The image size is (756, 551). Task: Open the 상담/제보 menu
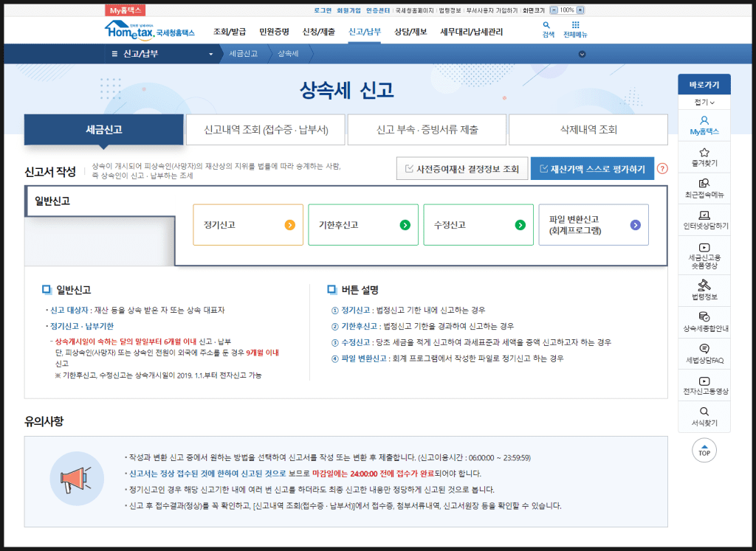tap(410, 32)
